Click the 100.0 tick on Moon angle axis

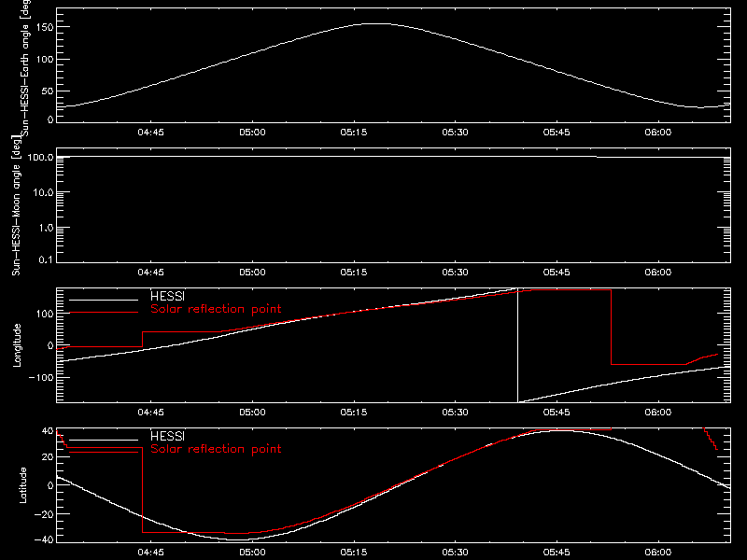(40, 157)
